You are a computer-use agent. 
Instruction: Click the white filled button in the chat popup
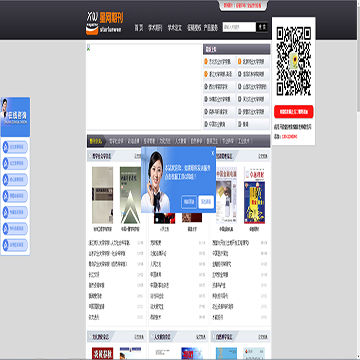pos(206,202)
